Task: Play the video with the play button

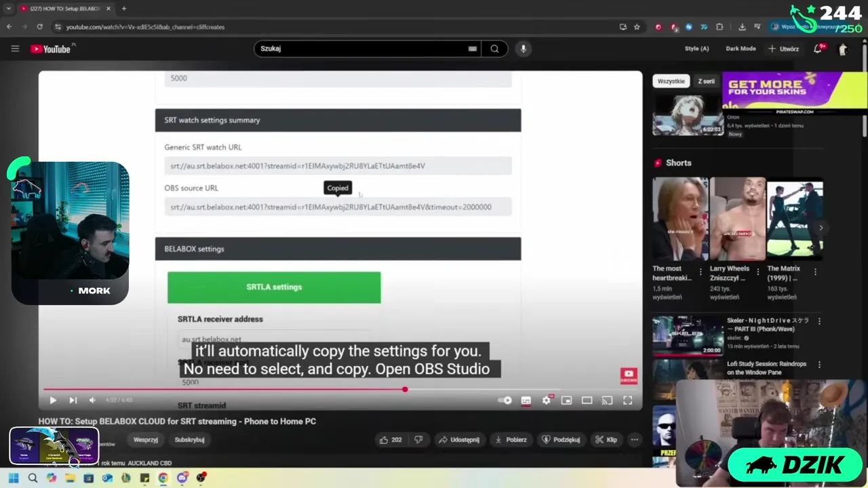Action: [53, 401]
